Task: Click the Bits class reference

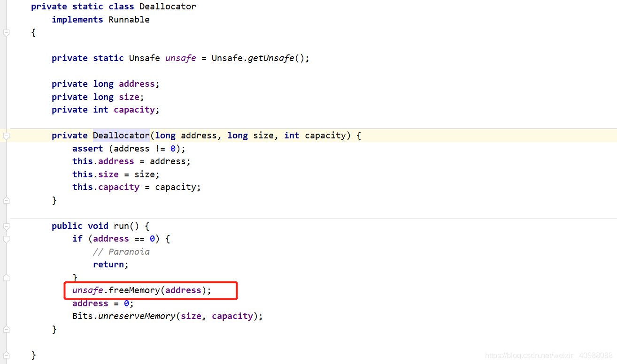Action: [x=83, y=316]
